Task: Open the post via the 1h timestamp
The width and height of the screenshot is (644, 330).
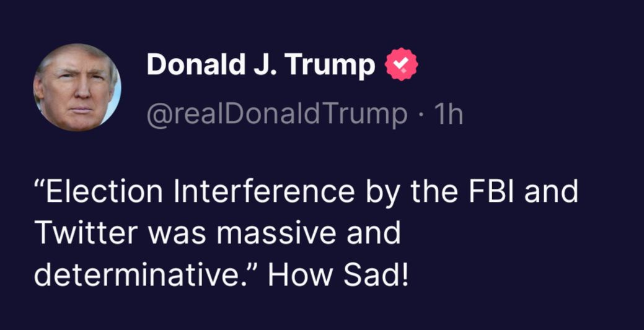Action: (x=450, y=115)
